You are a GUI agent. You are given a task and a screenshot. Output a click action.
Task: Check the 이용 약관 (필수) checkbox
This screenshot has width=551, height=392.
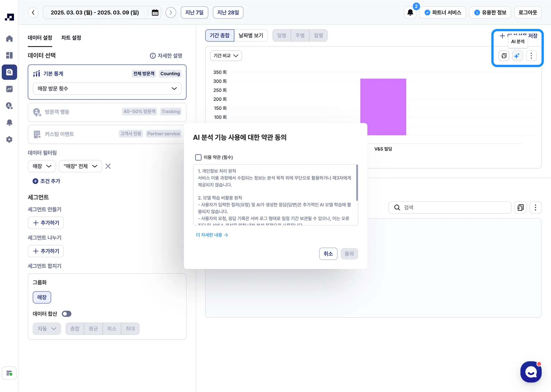198,157
